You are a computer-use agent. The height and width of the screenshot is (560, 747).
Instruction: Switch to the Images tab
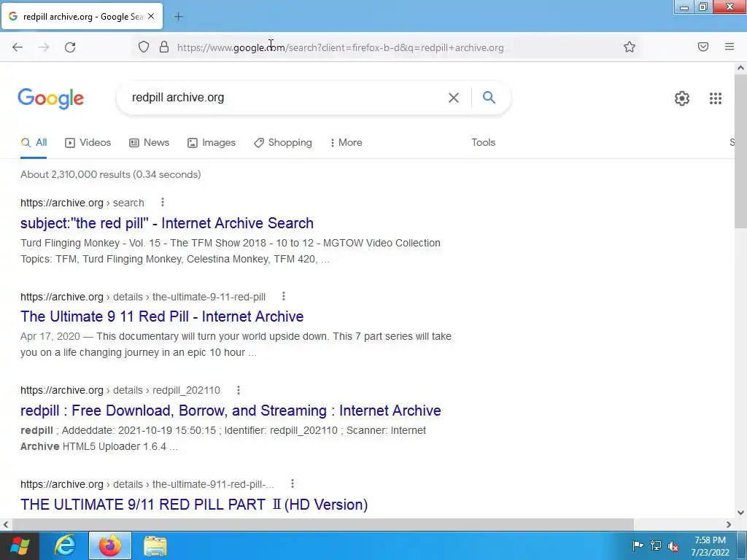point(212,142)
